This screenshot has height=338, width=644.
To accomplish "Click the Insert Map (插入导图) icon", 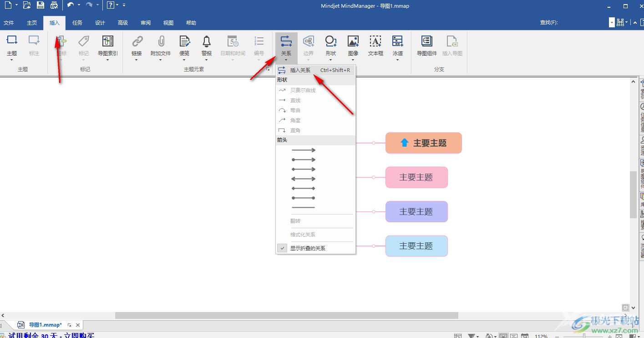I will (452, 41).
